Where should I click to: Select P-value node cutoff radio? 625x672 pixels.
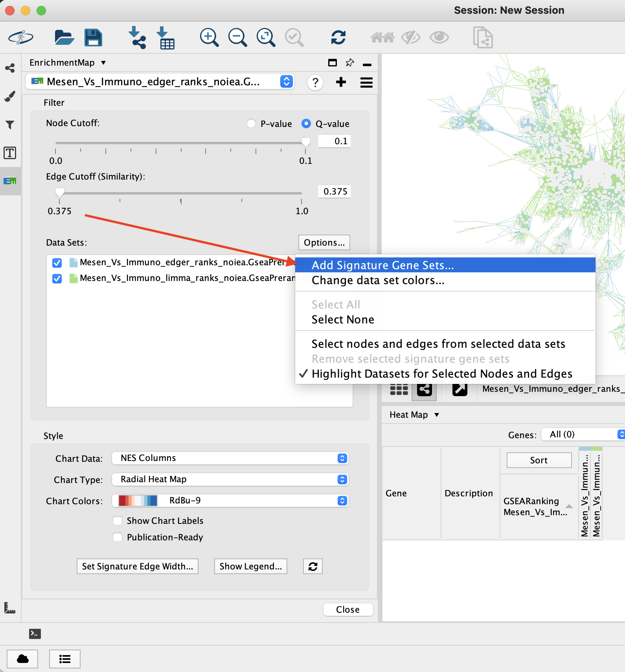[251, 124]
